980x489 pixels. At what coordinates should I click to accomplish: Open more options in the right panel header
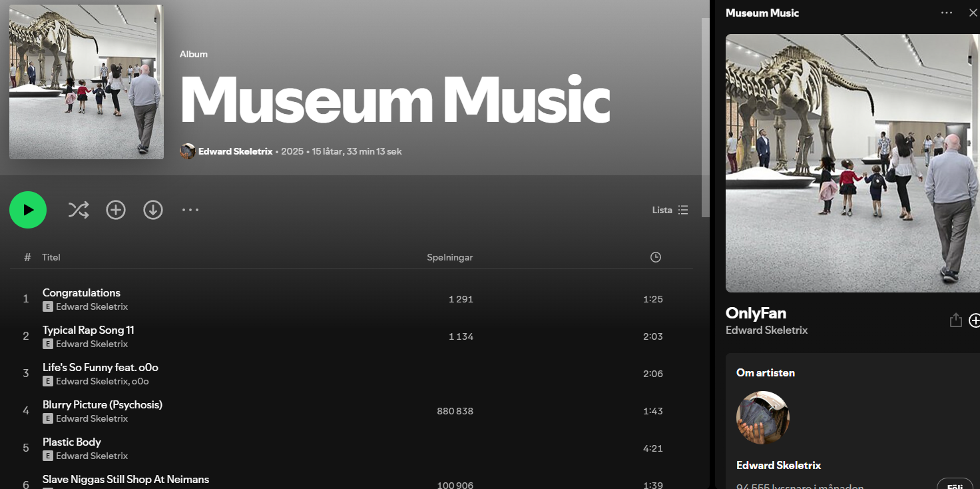pyautogui.click(x=947, y=13)
